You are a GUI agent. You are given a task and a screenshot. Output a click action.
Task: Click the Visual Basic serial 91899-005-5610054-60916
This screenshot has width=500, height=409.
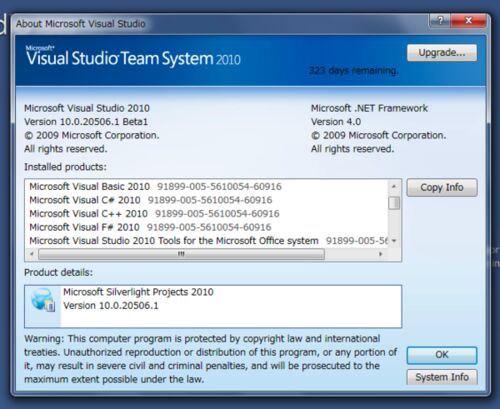219,186
